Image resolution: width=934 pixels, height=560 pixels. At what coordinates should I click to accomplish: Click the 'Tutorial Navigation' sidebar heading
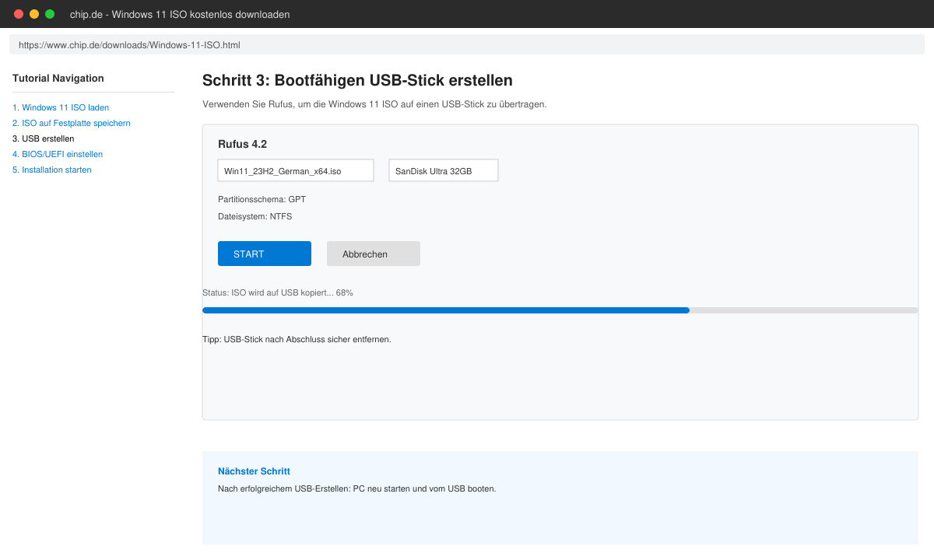point(58,78)
